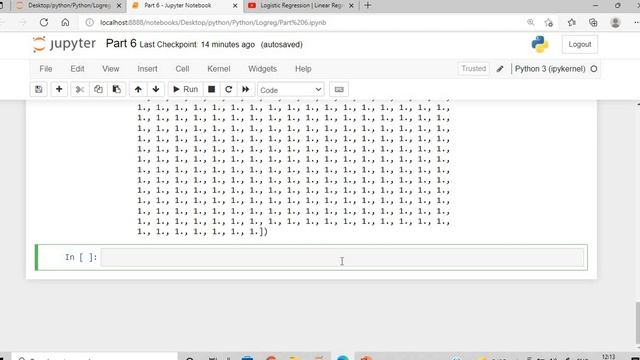The width and height of the screenshot is (640, 360).
Task: Click the Jupyter logo
Action: coord(64,44)
